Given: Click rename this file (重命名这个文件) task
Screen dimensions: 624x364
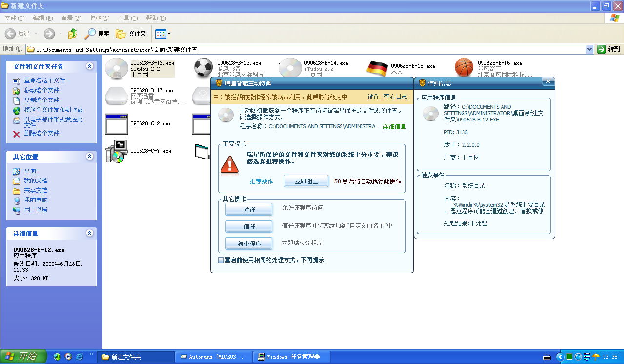Looking at the screenshot, I should (44, 81).
